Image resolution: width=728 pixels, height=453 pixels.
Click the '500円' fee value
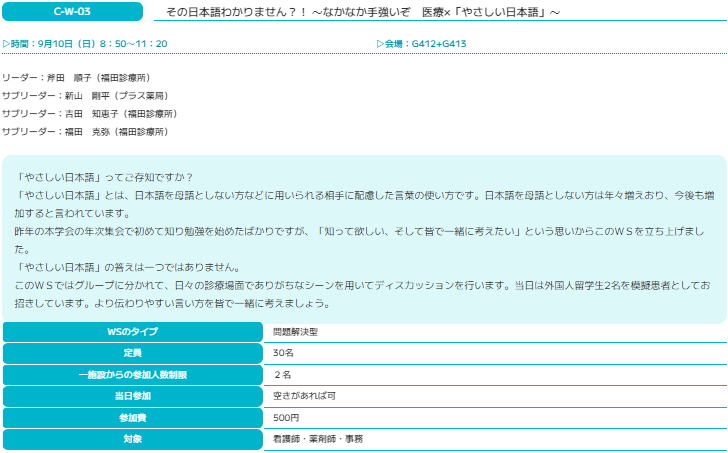point(286,418)
